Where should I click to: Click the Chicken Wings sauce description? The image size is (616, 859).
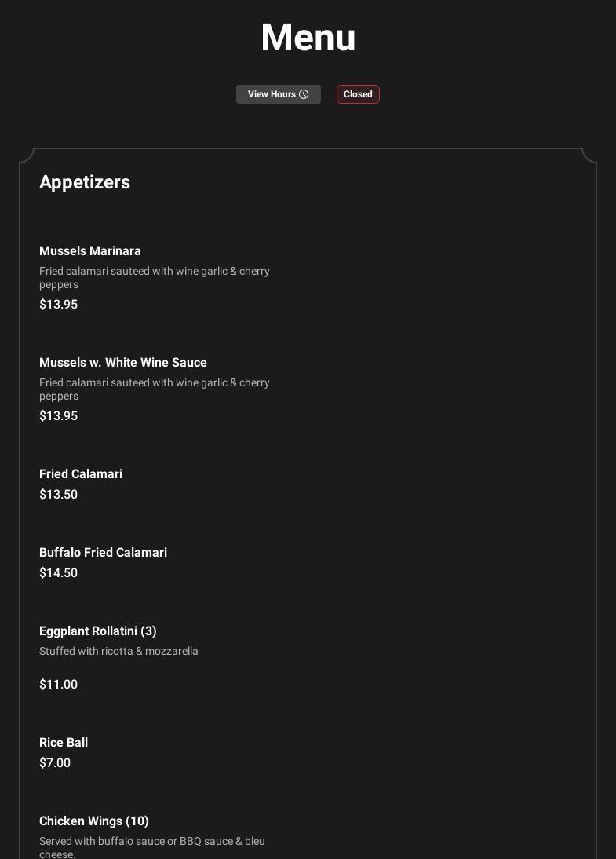[152, 846]
